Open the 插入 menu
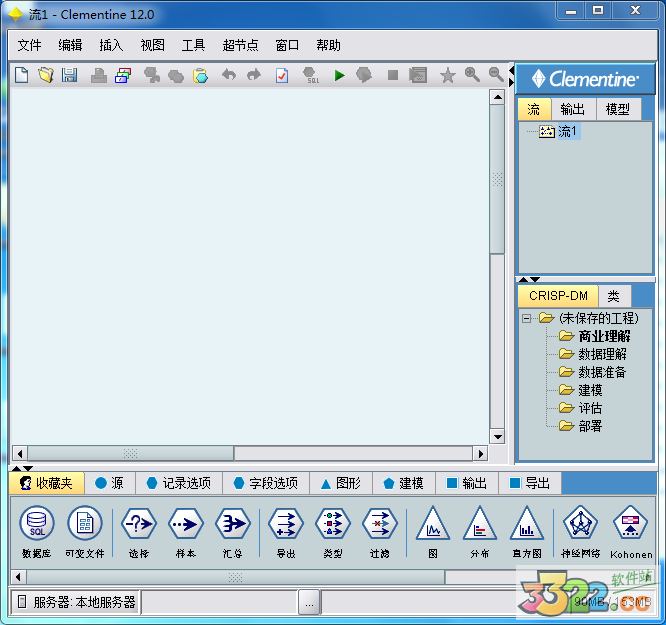 111,45
